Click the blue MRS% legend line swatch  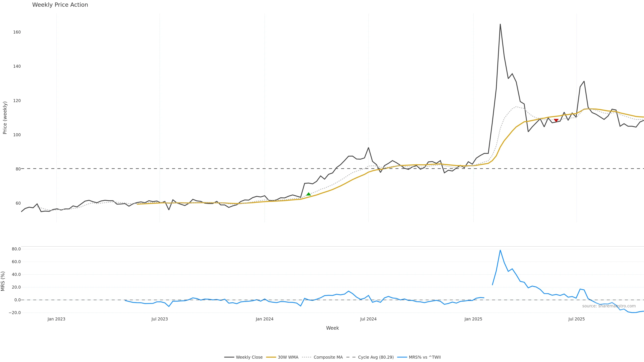(x=402, y=357)
